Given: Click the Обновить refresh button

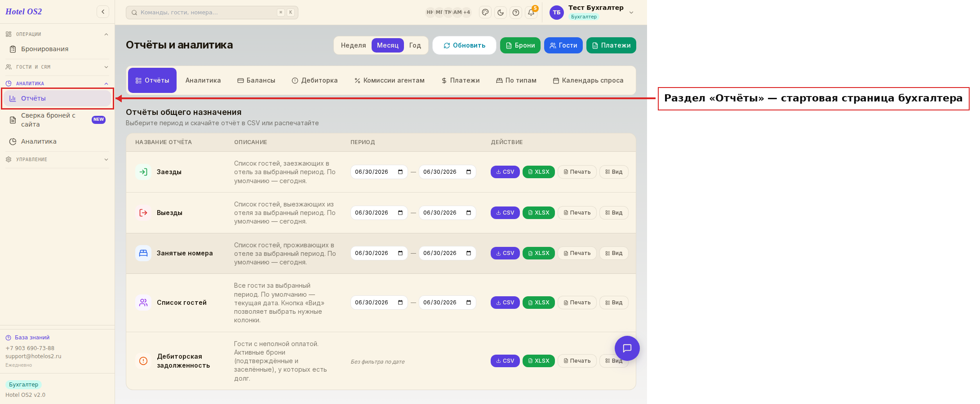Looking at the screenshot, I should pos(464,45).
